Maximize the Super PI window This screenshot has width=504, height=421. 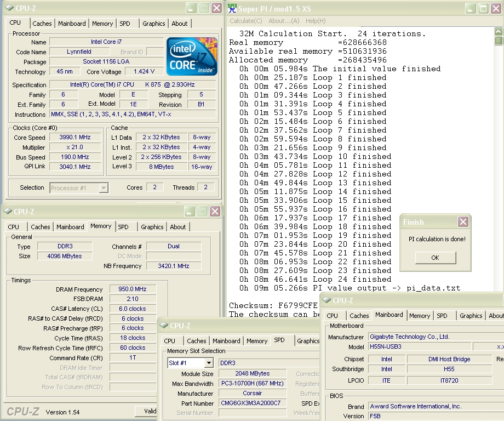pyautogui.click(x=483, y=8)
